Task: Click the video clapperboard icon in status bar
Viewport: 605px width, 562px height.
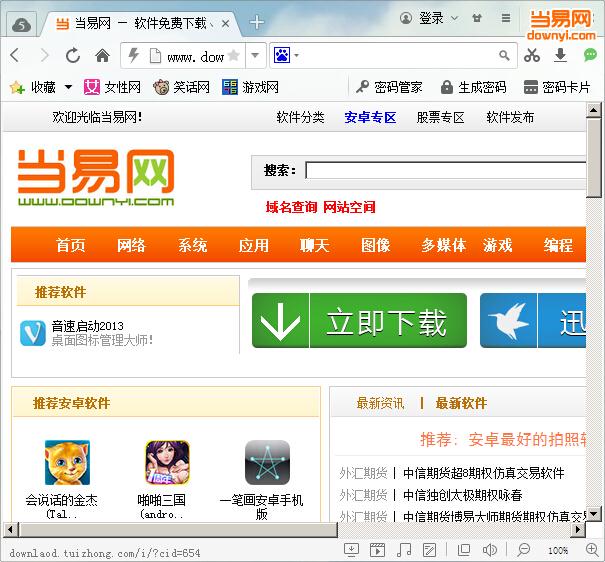Action: pos(378,550)
